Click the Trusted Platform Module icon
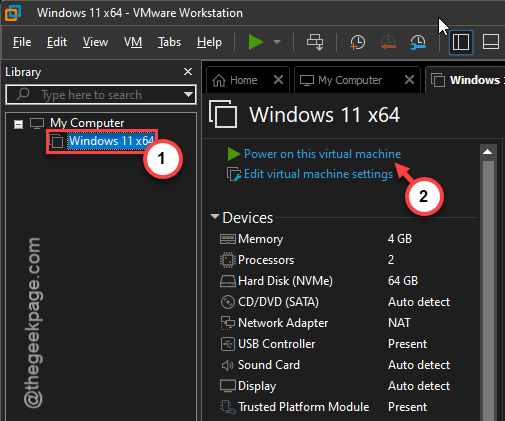The image size is (505, 421). [228, 407]
